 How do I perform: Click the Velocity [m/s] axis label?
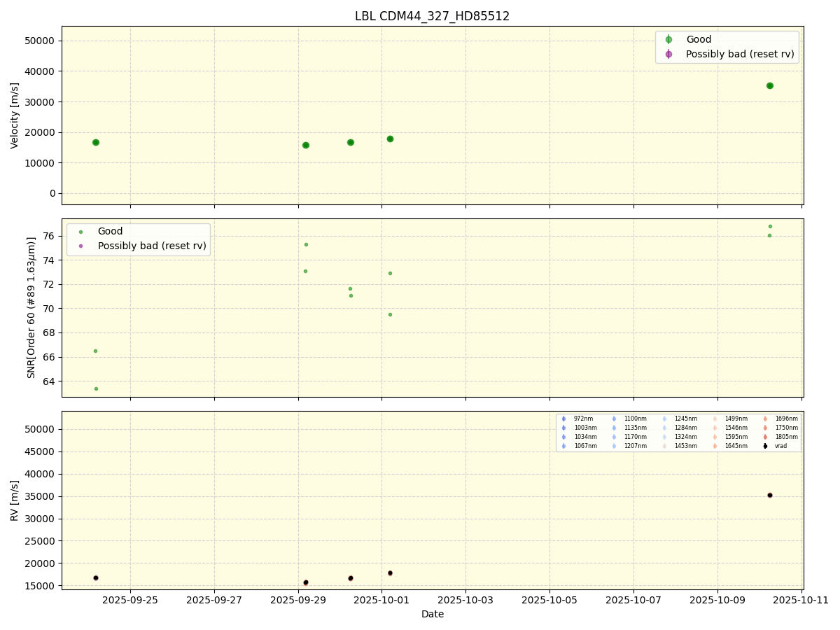pos(15,115)
